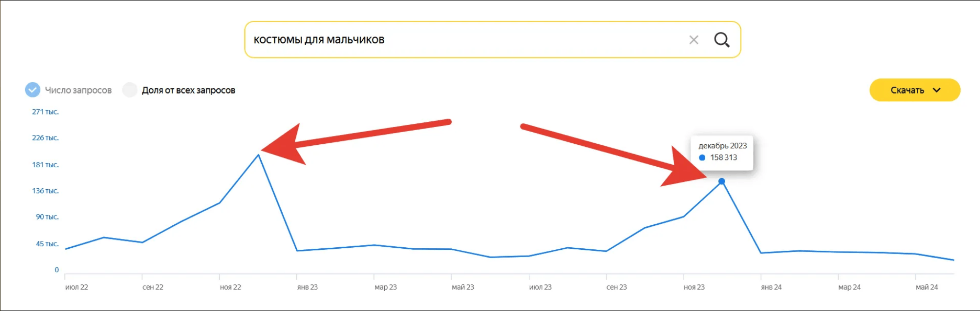Clear the search query with X icon
This screenshot has width=980, height=311.
point(694,40)
